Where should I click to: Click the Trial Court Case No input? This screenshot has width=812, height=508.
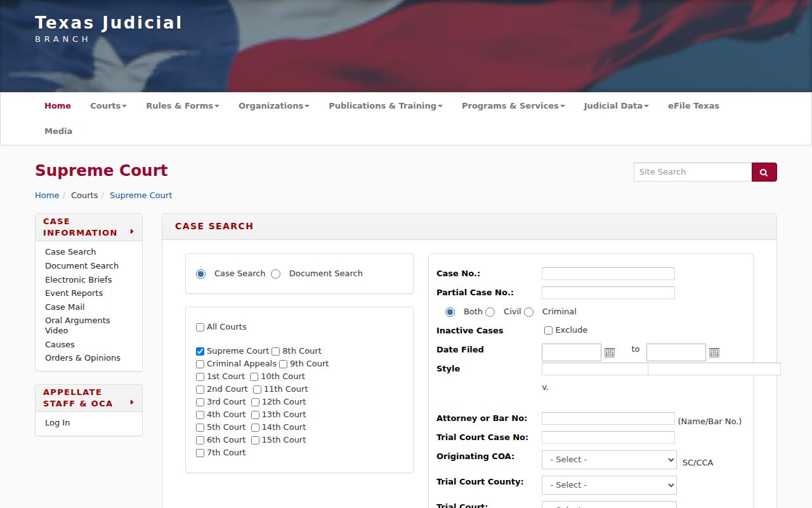[608, 438]
